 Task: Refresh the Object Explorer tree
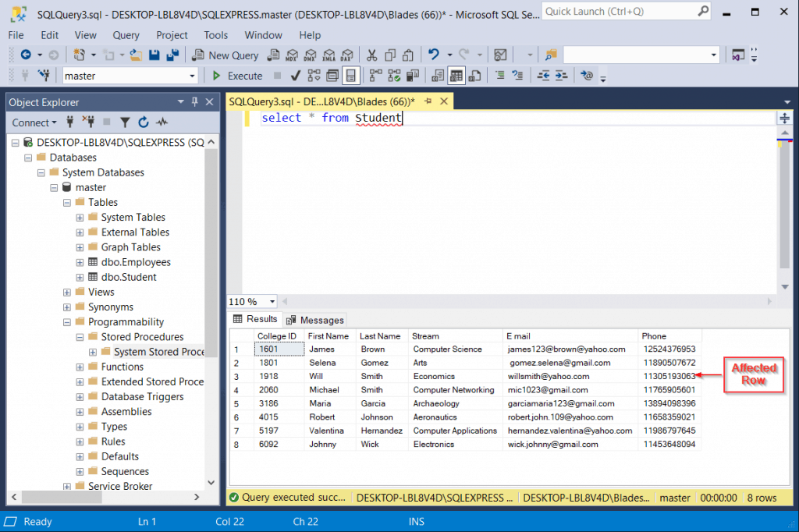pyautogui.click(x=144, y=122)
